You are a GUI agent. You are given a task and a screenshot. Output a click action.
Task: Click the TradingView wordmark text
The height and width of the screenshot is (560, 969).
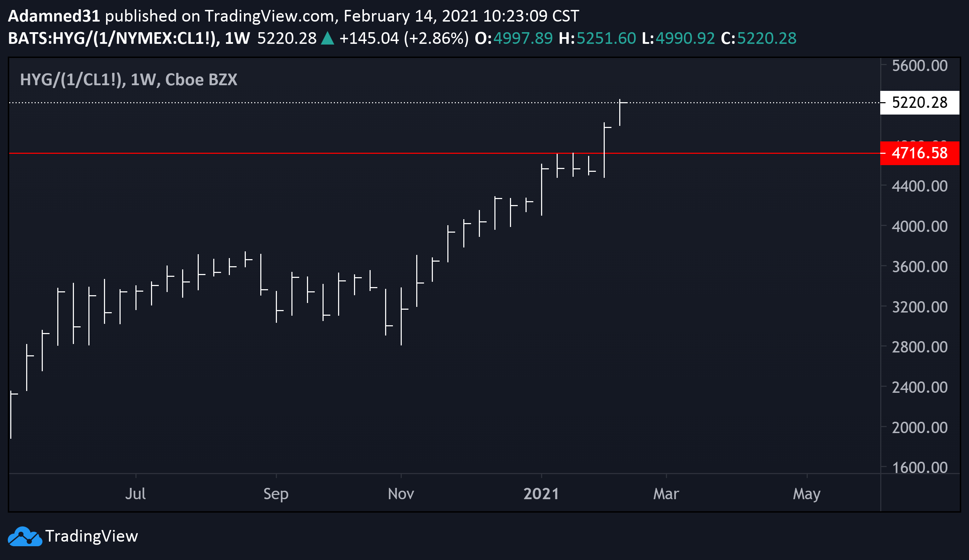tap(92, 536)
